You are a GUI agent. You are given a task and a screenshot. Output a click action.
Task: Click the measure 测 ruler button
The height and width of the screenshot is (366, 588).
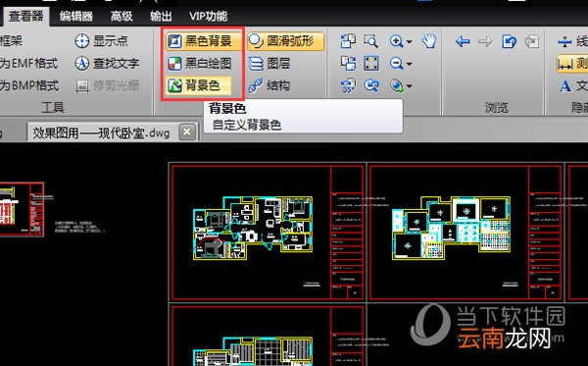572,64
